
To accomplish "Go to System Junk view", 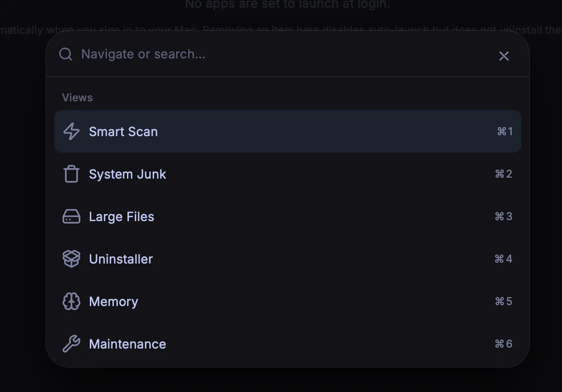I will [287, 174].
